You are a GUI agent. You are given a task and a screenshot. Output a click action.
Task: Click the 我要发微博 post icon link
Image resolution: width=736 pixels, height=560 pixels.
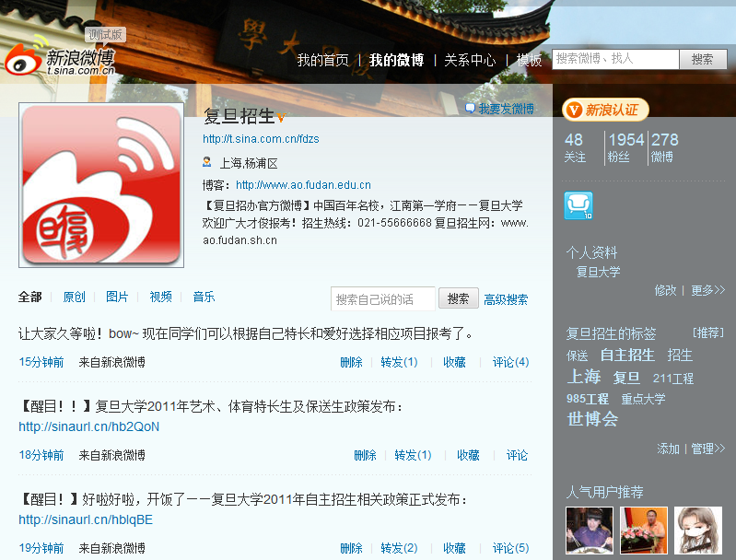click(499, 109)
